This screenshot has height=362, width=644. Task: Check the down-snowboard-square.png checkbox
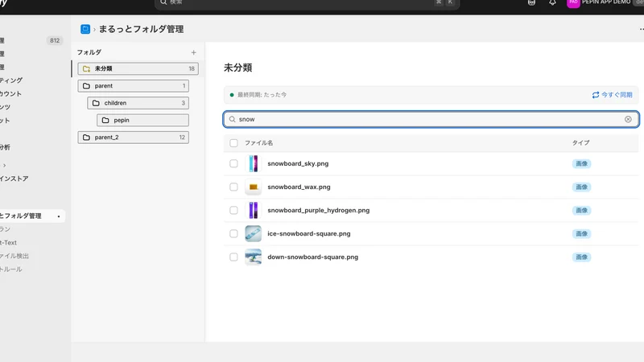point(233,257)
